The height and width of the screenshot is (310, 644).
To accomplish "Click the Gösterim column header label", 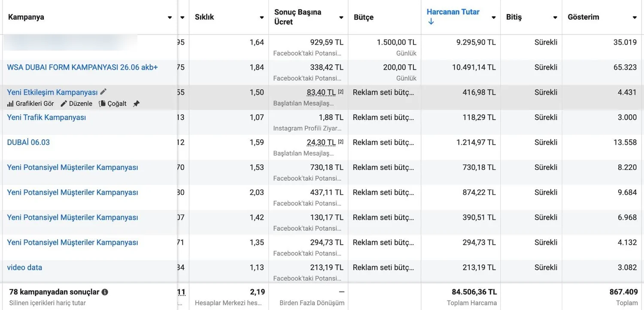I will pos(583,17).
